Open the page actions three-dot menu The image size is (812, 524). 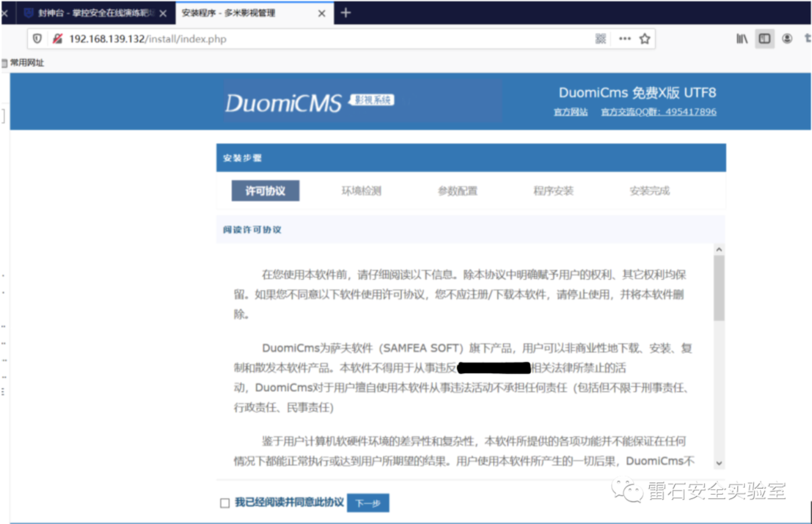(625, 39)
